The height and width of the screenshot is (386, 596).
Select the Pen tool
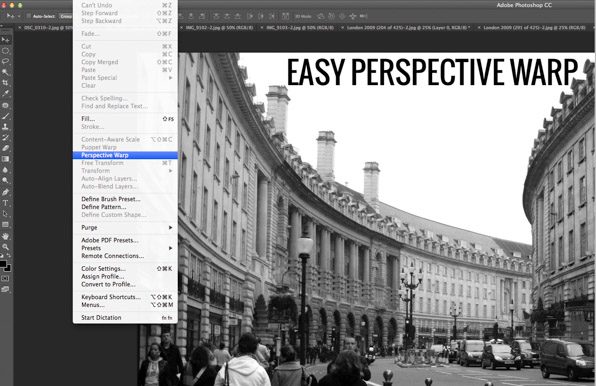click(5, 192)
